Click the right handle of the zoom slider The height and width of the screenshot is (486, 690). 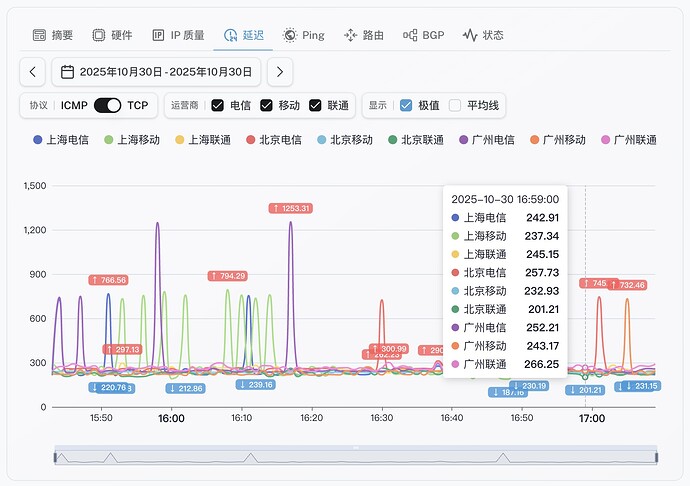[656, 457]
